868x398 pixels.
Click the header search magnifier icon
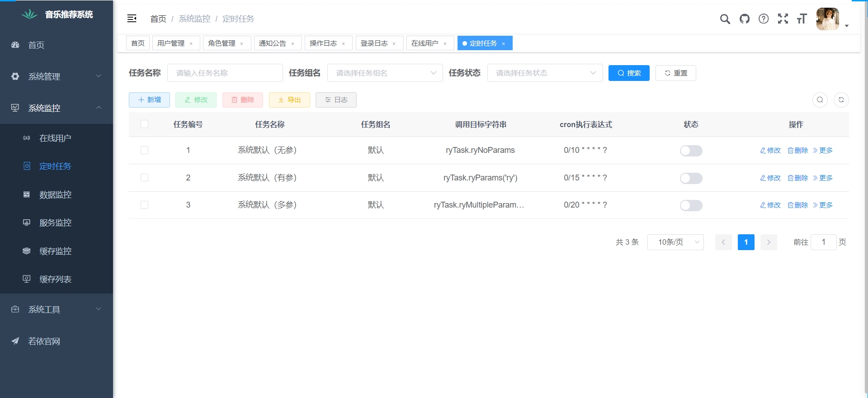click(x=725, y=19)
